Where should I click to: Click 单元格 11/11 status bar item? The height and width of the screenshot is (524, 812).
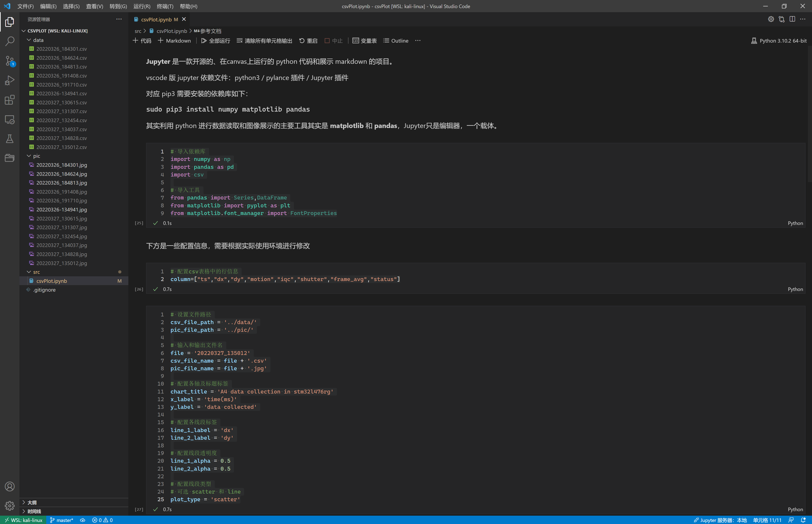click(767, 520)
